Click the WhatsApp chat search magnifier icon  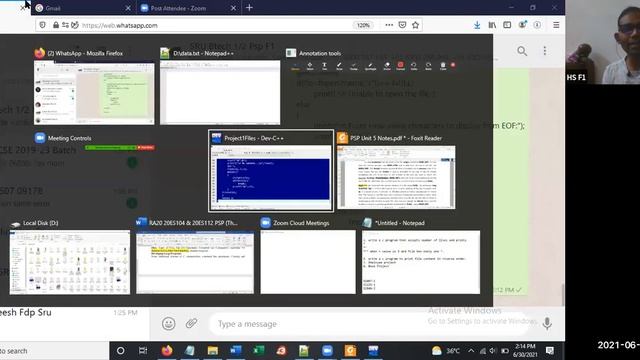[x=522, y=51]
